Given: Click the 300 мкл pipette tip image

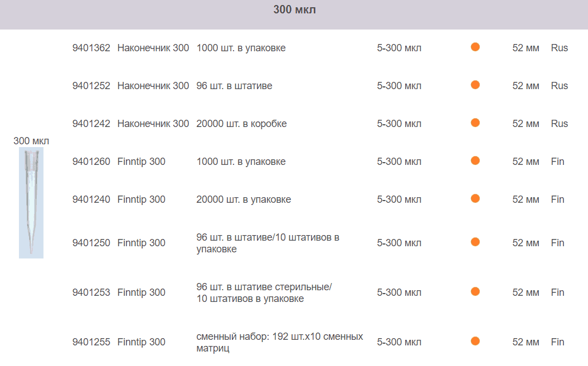Looking at the screenshot, I should coord(31,203).
